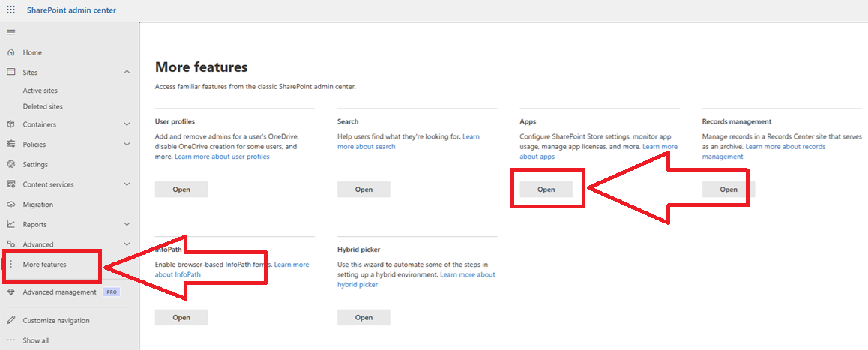
Task: Click the Apps card title
Action: pyautogui.click(x=528, y=121)
